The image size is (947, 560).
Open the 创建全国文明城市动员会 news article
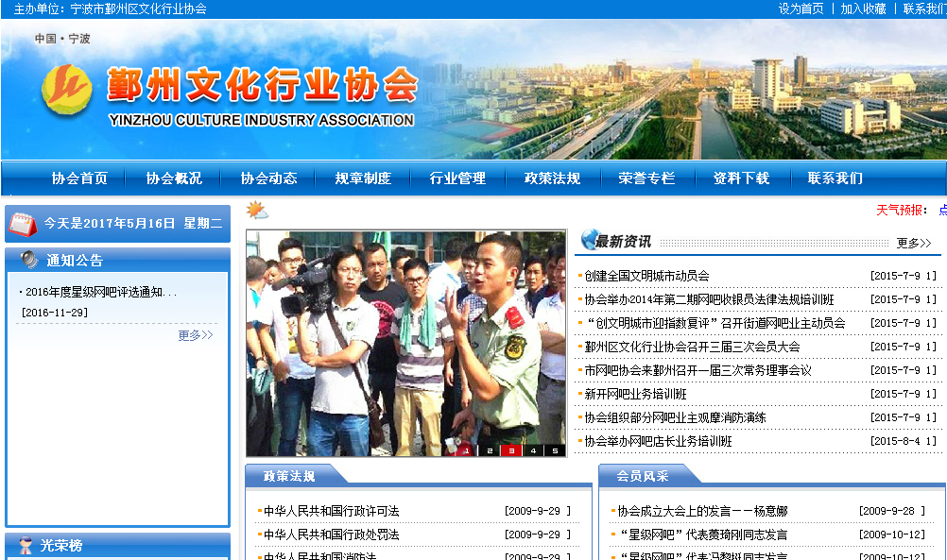pos(646,276)
